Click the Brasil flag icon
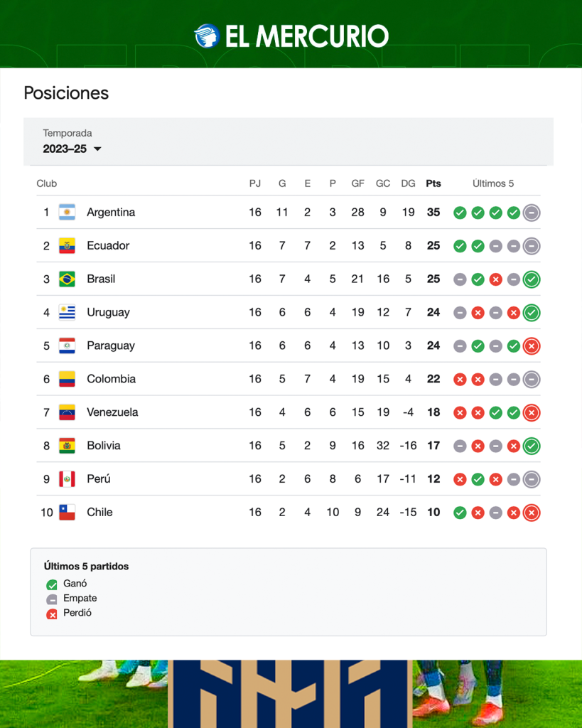 pos(68,279)
